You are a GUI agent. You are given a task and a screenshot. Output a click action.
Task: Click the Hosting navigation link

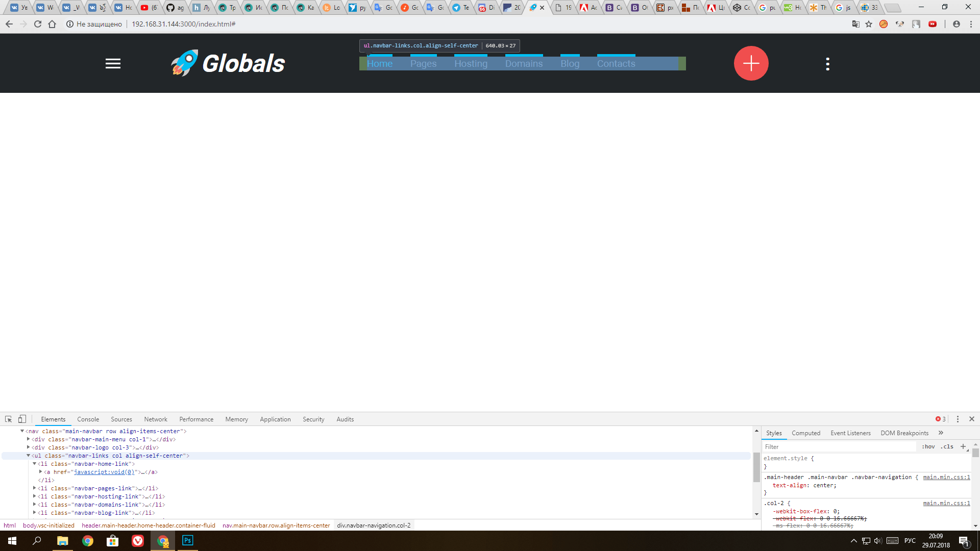click(471, 64)
